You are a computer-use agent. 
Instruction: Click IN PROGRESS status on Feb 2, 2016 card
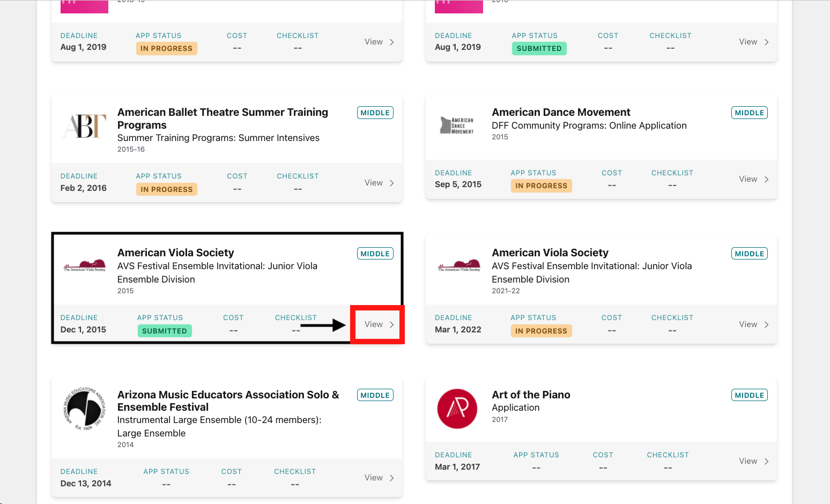(167, 189)
